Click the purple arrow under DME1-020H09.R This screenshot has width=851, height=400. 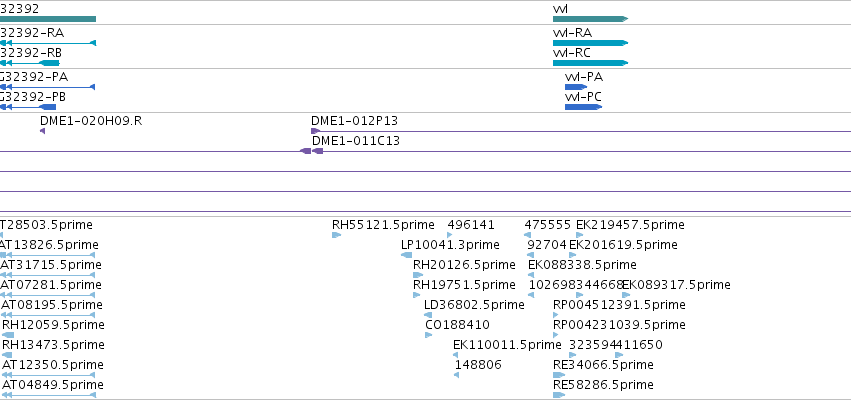pyautogui.click(x=42, y=131)
